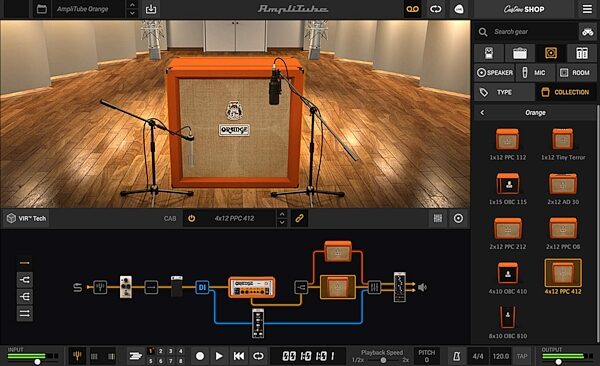
Task: Go back from the Orange collection
Action: pos(482,113)
